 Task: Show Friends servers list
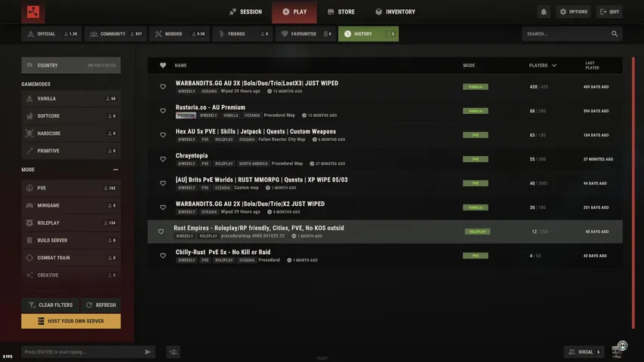point(242,34)
